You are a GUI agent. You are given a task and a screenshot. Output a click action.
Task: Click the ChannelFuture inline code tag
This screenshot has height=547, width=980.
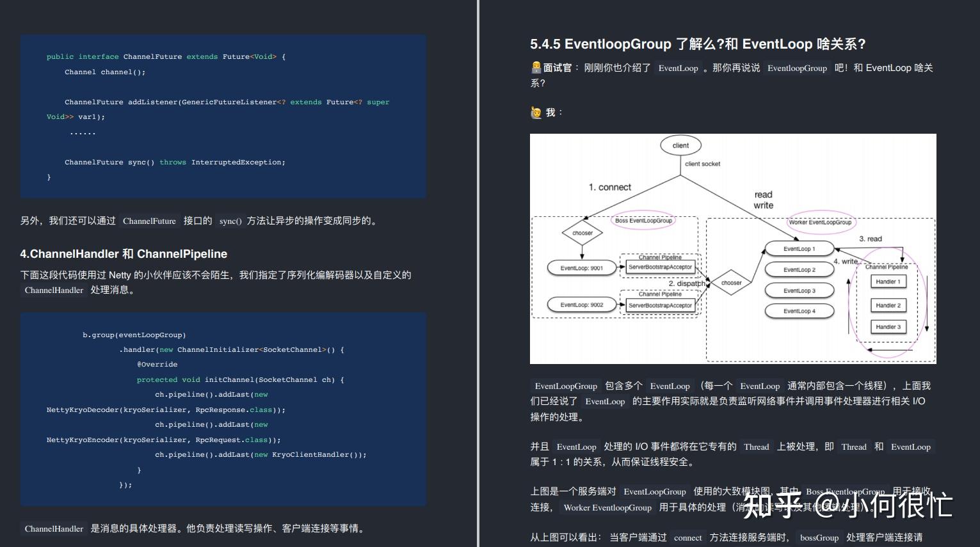149,221
